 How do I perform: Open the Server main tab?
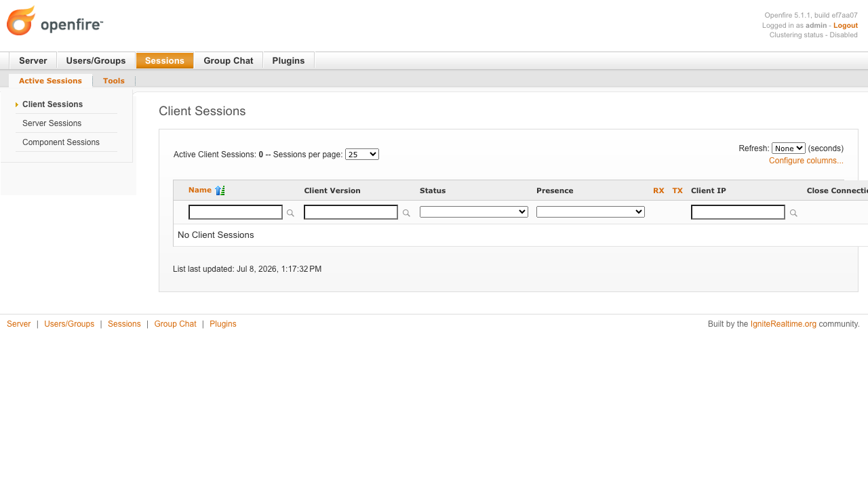pyautogui.click(x=33, y=61)
